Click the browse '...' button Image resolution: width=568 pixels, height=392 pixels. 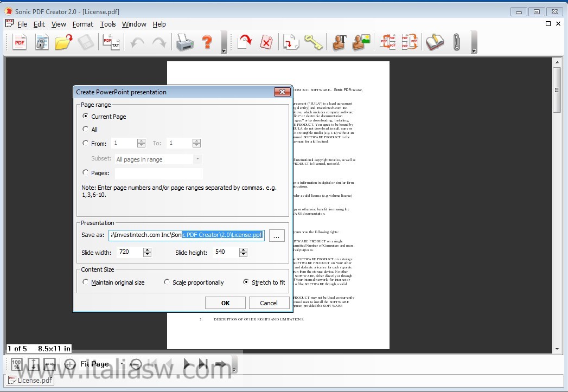(x=276, y=236)
